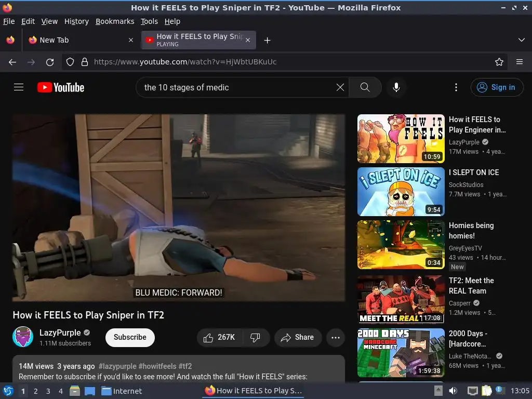The height and width of the screenshot is (399, 532).
Task: Open the View menu
Action: 49,21
